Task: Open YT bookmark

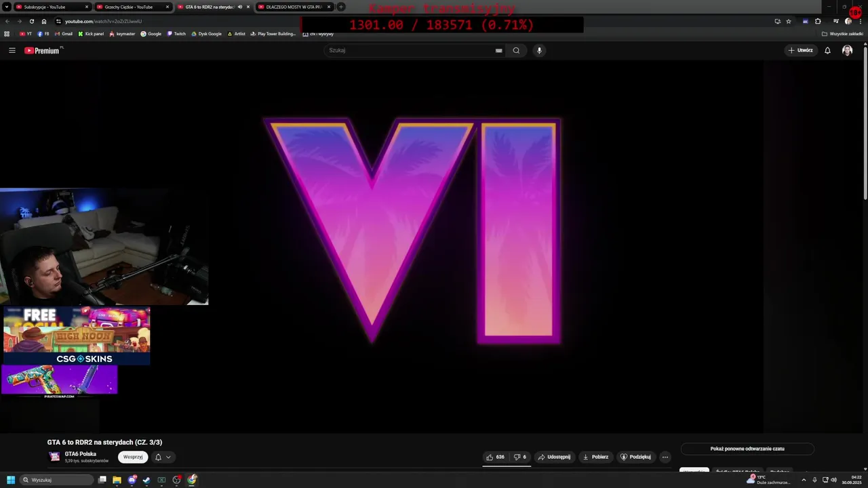Action: point(26,34)
